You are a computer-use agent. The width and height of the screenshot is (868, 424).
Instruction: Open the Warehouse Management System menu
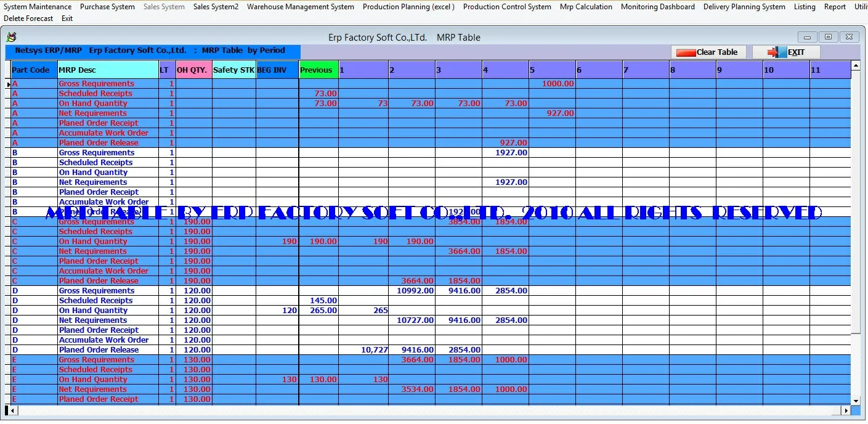tap(300, 7)
